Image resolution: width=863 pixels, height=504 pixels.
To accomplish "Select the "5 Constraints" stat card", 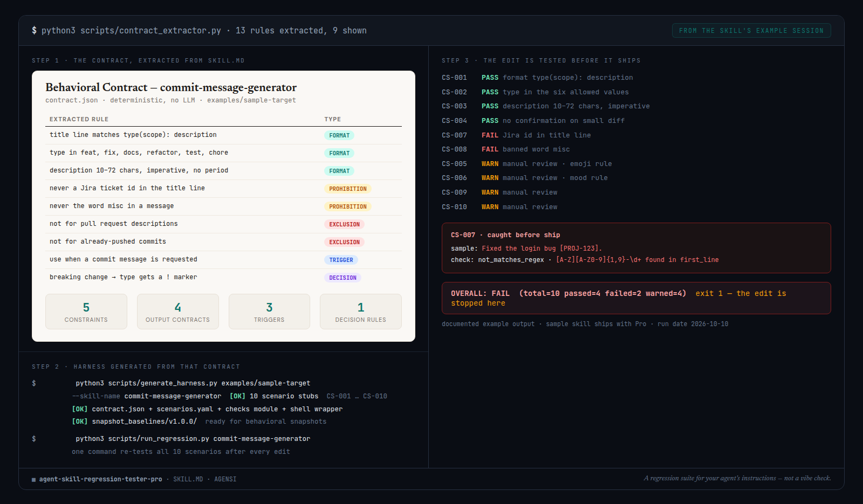I will [86, 312].
